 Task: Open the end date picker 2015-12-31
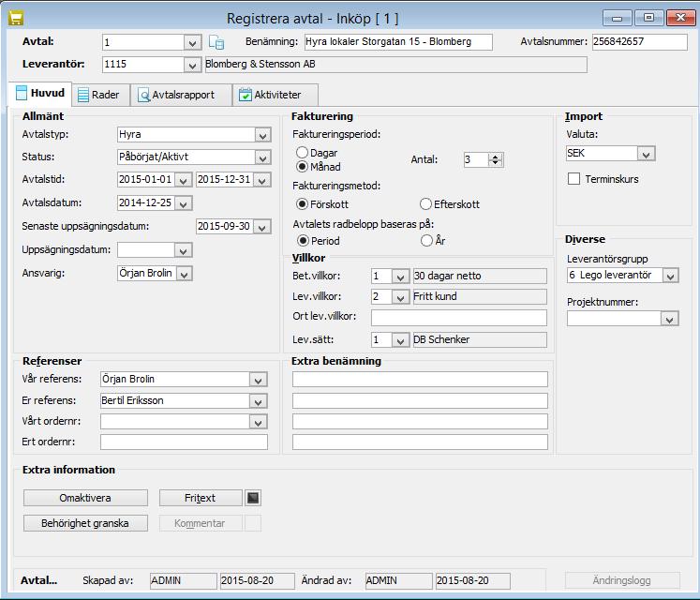262,180
